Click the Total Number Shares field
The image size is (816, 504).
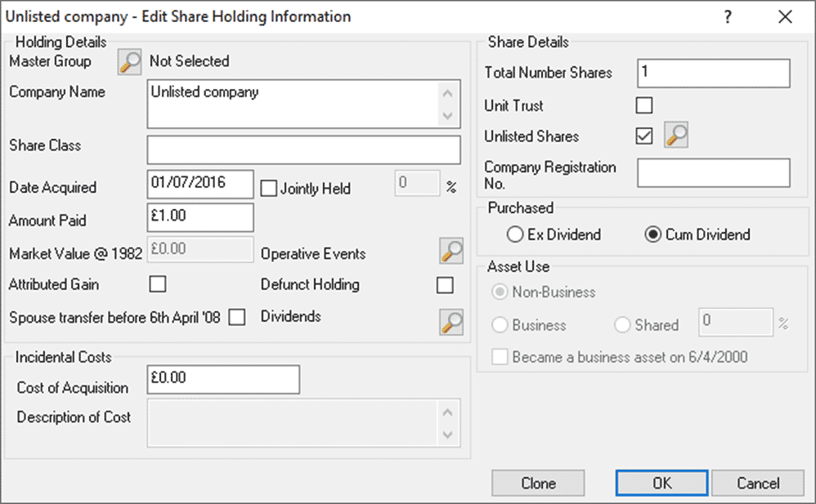point(712,73)
